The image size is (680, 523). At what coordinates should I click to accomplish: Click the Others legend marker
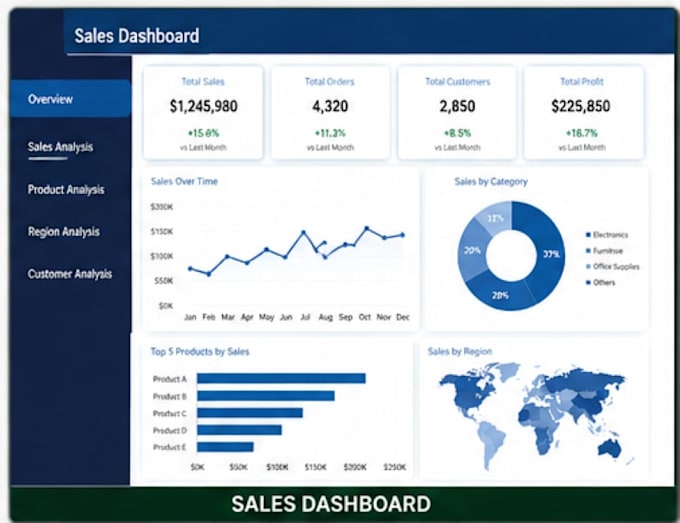point(588,282)
